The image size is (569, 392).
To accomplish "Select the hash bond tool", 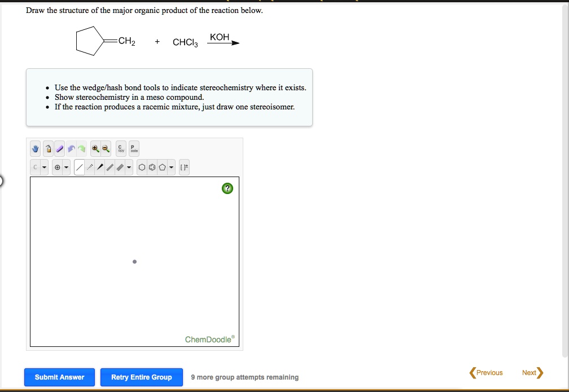I will pyautogui.click(x=89, y=167).
